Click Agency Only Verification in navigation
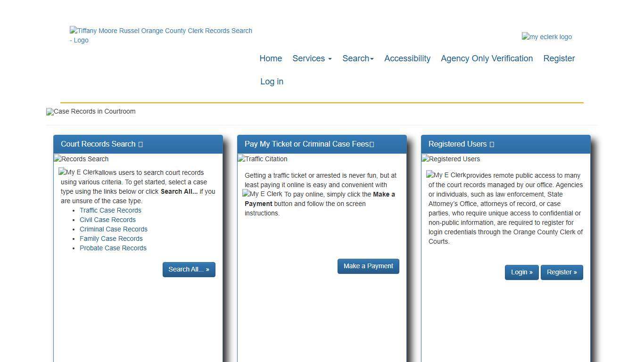This screenshot has width=644, height=362. 487,58
